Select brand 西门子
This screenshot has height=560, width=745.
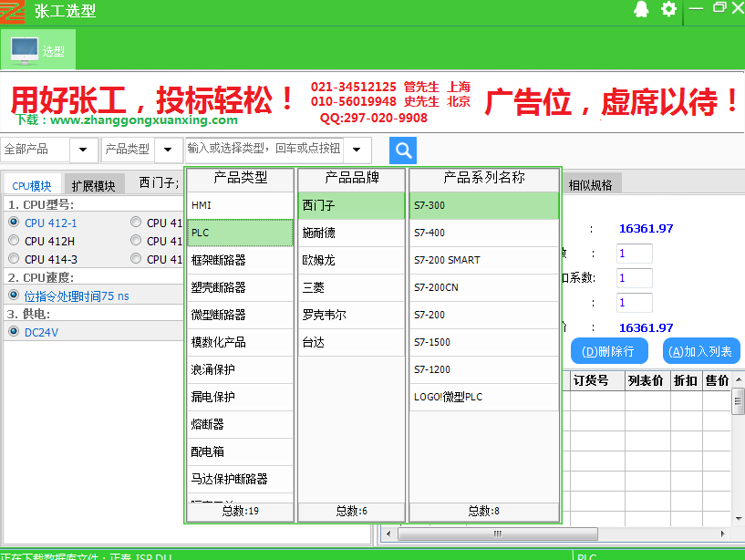(x=352, y=205)
